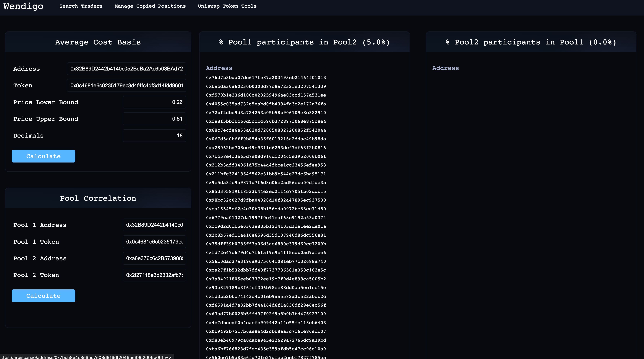The image size is (644, 359).
Task: Open address 0x3a84921805eeb07372ee19c7f9d4e898ca5005b2
Action: pos(266,279)
